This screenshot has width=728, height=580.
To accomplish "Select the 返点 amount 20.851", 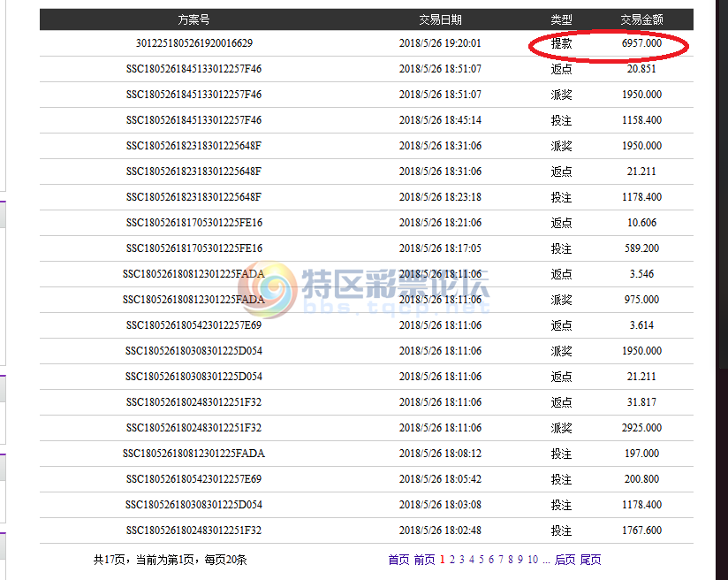I will pos(641,69).
